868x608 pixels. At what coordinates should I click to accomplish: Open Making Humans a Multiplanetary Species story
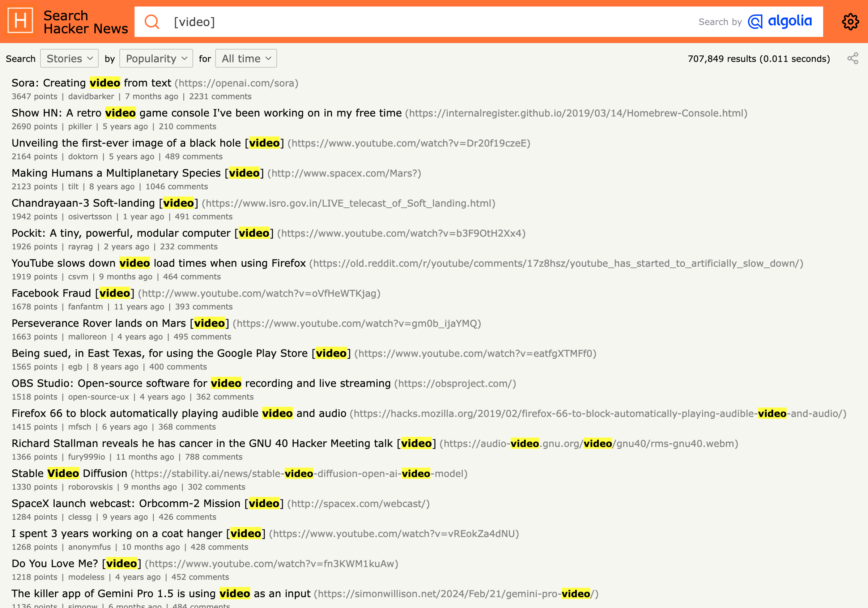point(137,173)
